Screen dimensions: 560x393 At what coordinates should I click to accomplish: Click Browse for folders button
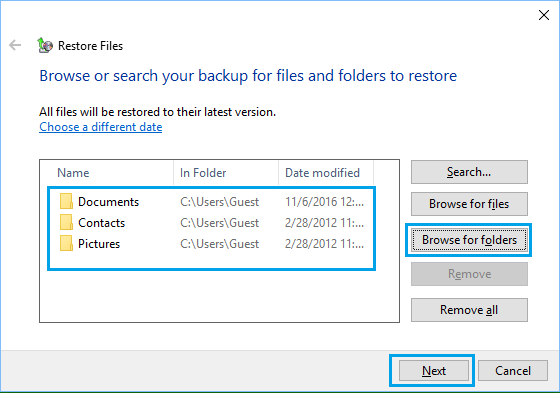[x=469, y=240]
